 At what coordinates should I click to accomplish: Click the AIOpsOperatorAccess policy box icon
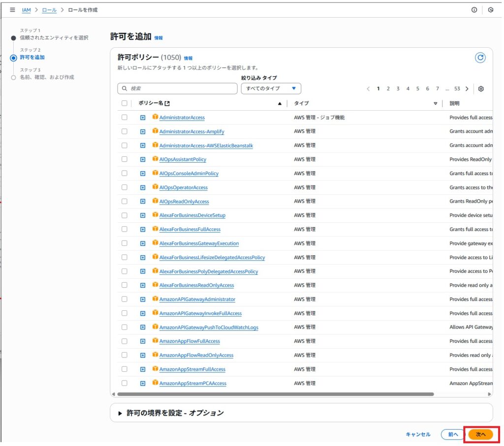[155, 186]
